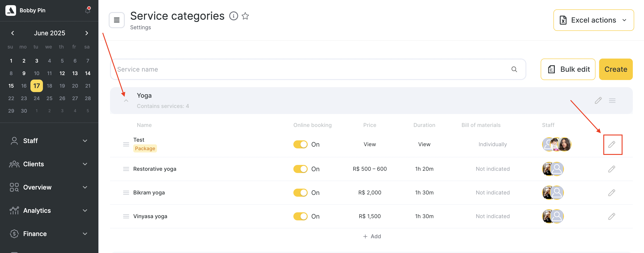Disable online booking for Test

300,144
